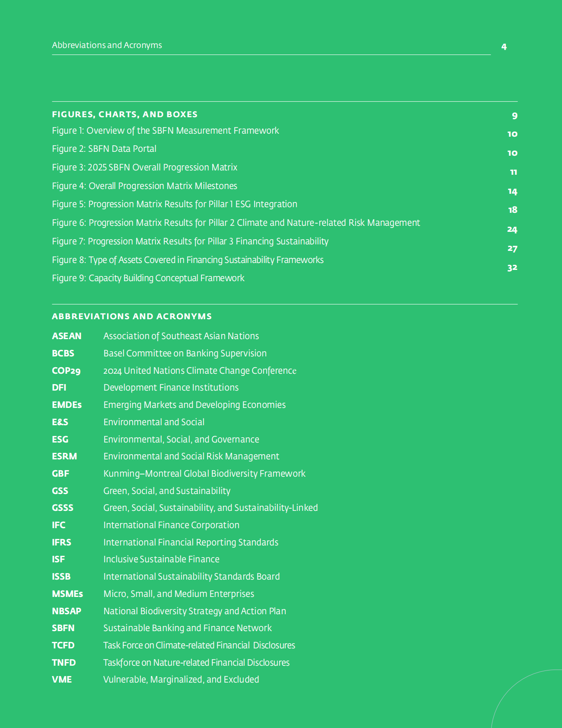Click the Abbreviations and Acronyms section heading

tap(132, 317)
